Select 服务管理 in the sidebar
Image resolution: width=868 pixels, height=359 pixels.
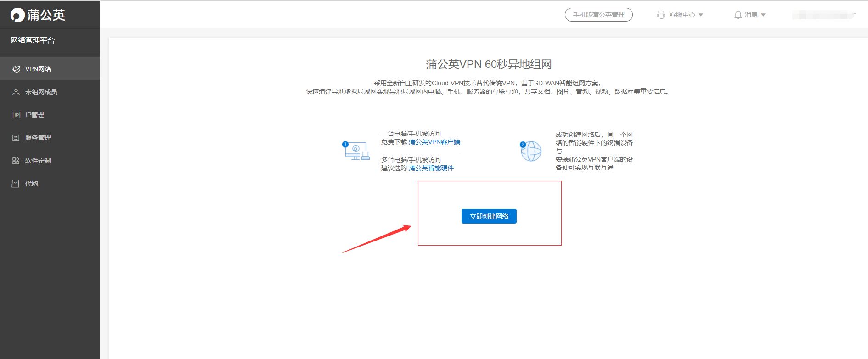click(x=50, y=138)
